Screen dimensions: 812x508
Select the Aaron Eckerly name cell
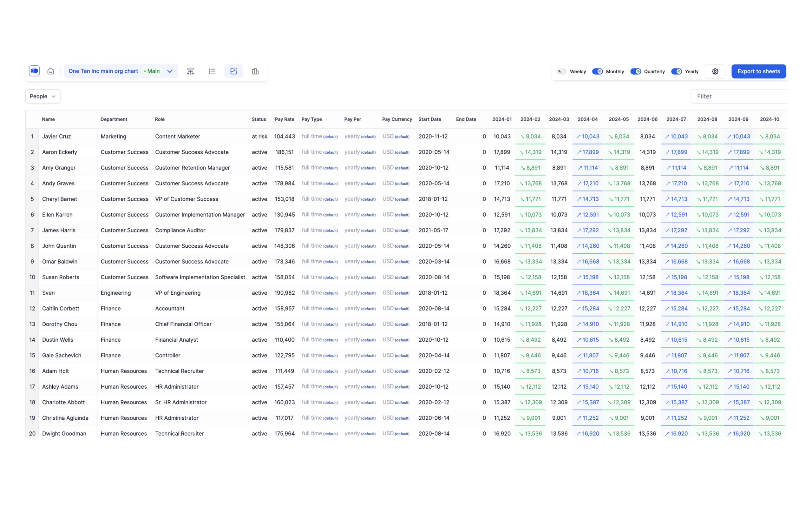click(68, 152)
